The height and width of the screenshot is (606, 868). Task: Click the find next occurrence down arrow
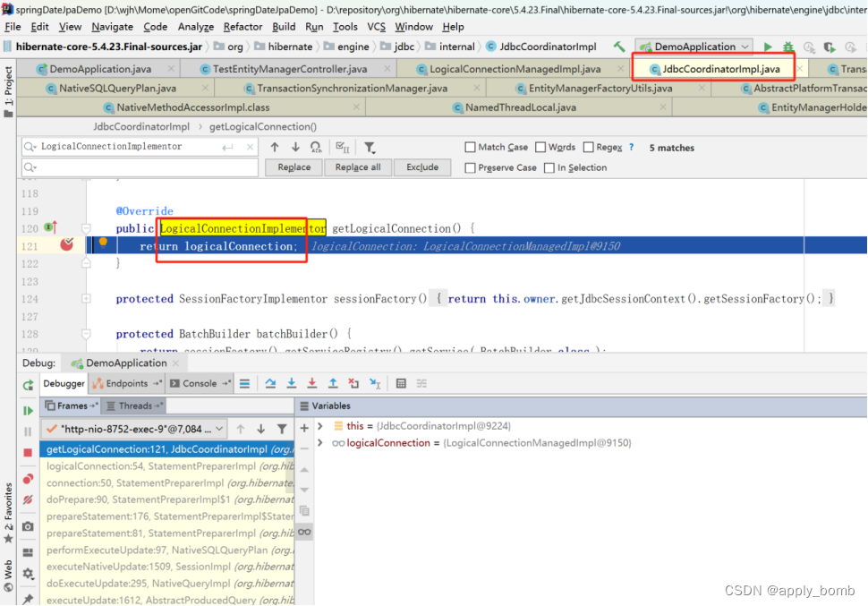pos(295,147)
